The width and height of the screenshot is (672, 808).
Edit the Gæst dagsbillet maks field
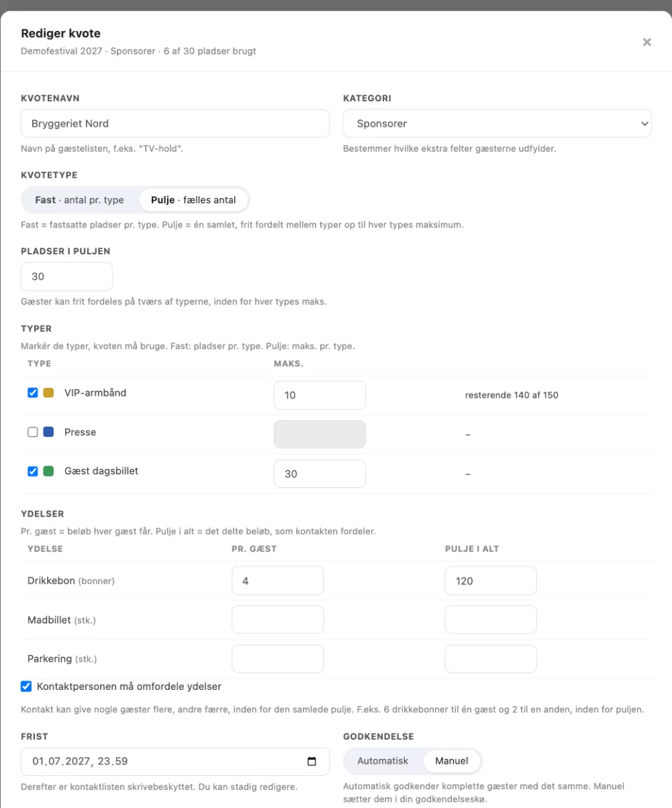(320, 474)
